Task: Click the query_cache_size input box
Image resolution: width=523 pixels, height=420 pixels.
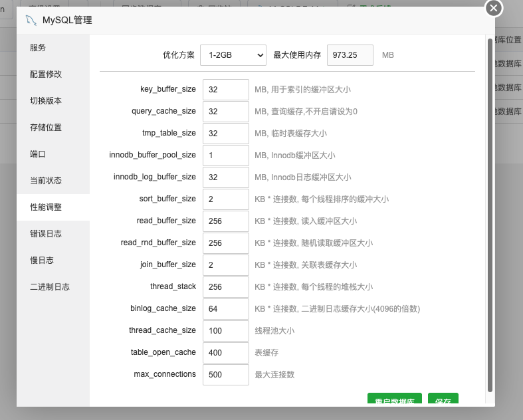Action: coord(226,112)
